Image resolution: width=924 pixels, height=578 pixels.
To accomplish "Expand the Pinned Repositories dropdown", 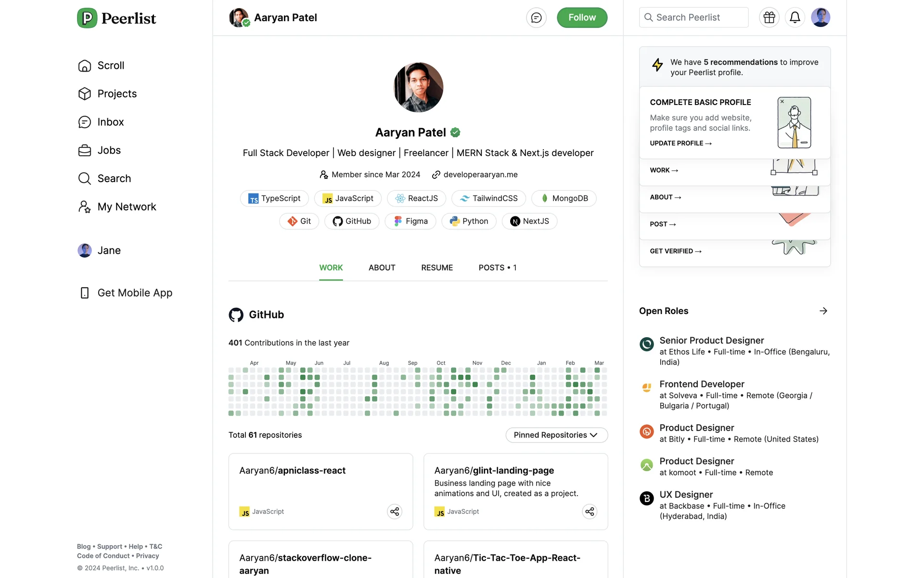I will (556, 435).
